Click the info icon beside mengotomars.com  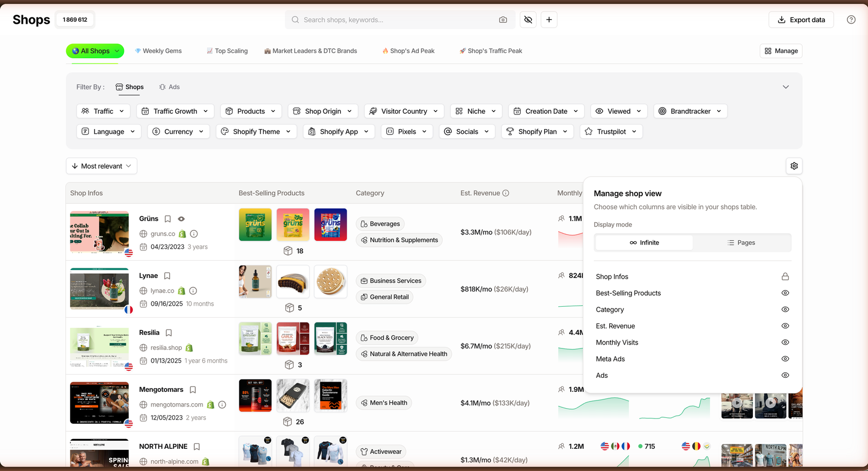222,405
